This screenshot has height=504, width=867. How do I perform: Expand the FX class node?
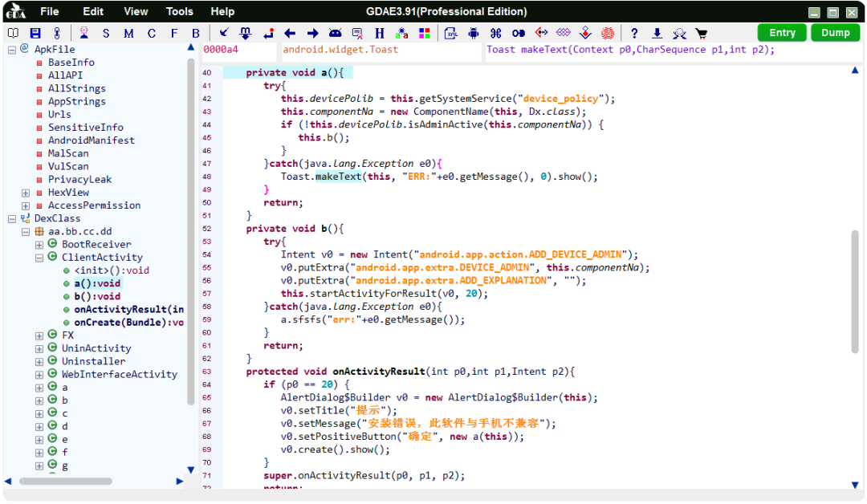(39, 336)
